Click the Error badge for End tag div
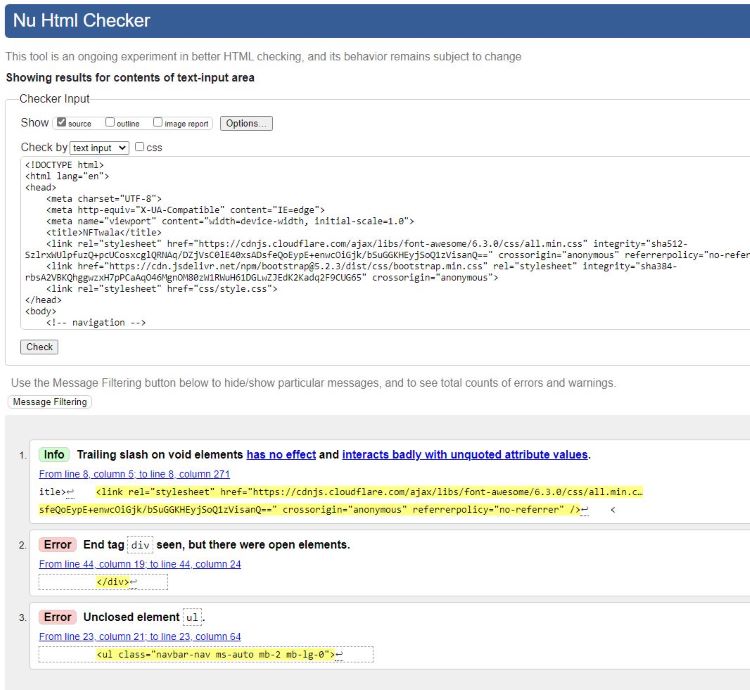This screenshot has height=690, width=750. pos(57,544)
